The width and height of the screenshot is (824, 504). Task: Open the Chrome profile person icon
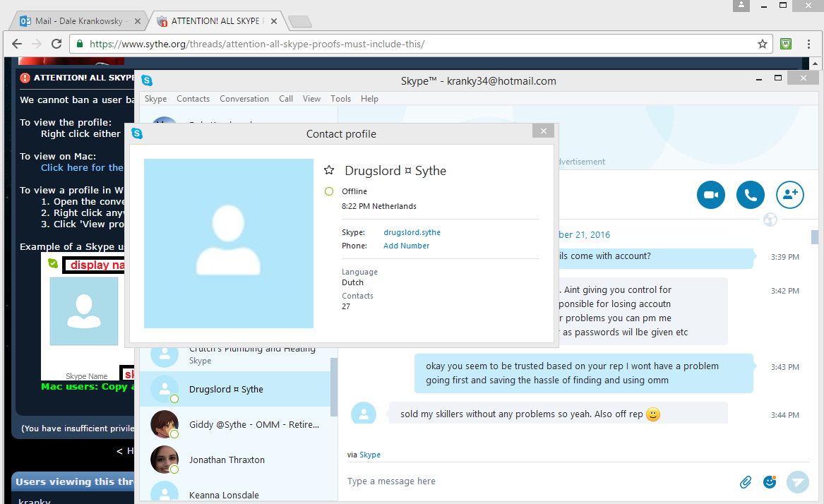tap(741, 5)
